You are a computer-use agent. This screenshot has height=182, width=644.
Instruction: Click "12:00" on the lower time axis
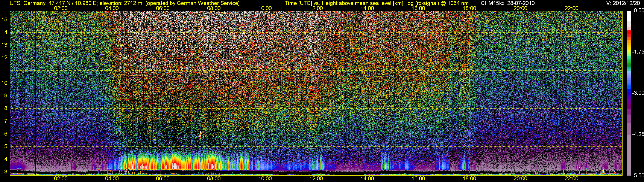click(x=316, y=179)
